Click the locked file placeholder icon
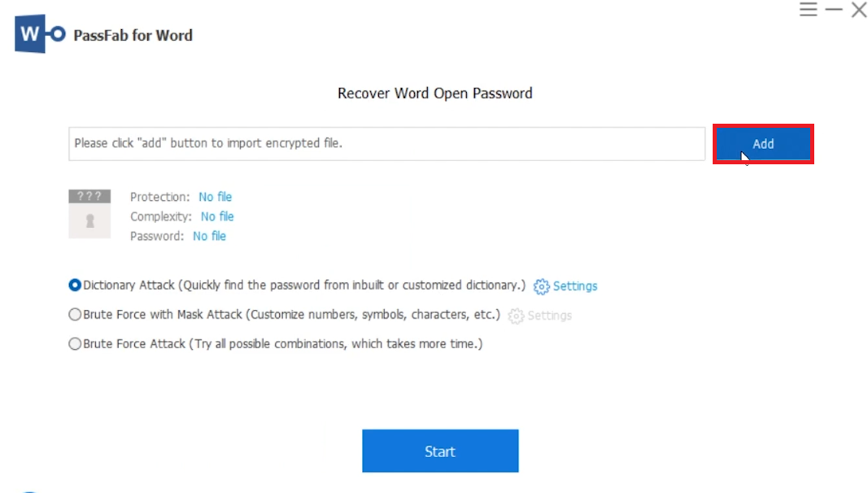This screenshot has height=493, width=868. pyautogui.click(x=89, y=214)
